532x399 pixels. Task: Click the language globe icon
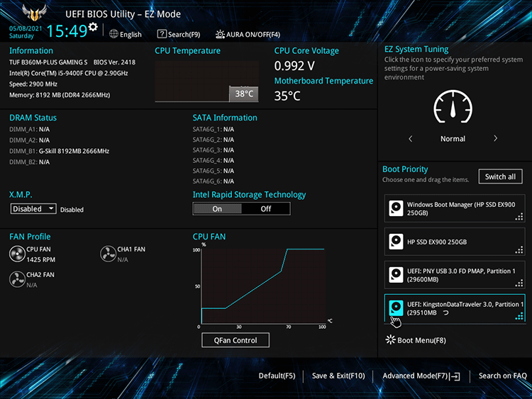click(113, 34)
